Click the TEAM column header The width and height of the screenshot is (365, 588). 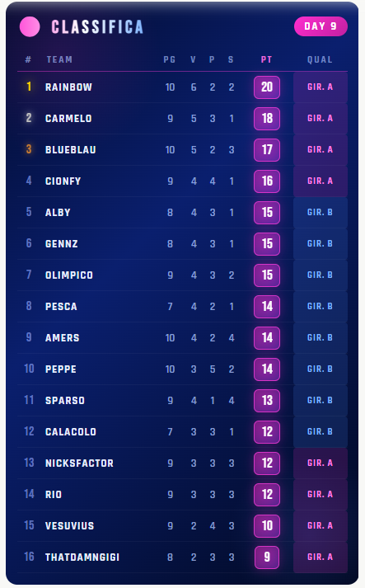(59, 59)
